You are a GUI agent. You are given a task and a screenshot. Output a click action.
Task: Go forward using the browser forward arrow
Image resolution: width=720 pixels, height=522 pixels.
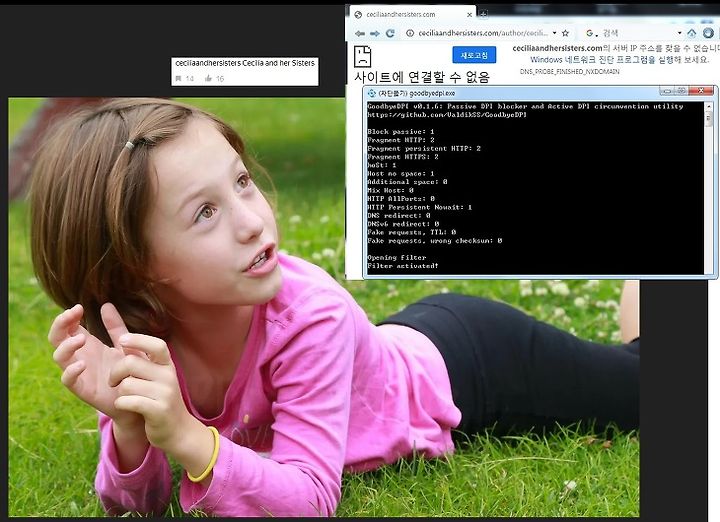click(x=375, y=34)
